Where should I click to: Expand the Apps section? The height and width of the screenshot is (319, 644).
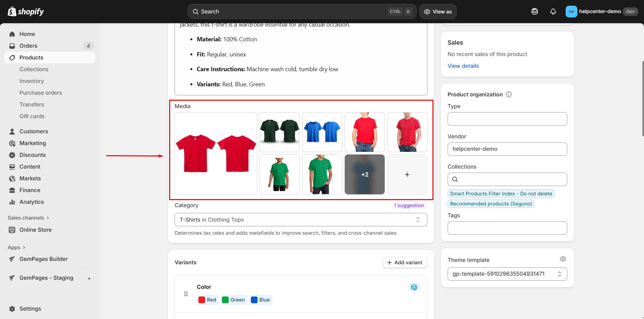pos(16,247)
